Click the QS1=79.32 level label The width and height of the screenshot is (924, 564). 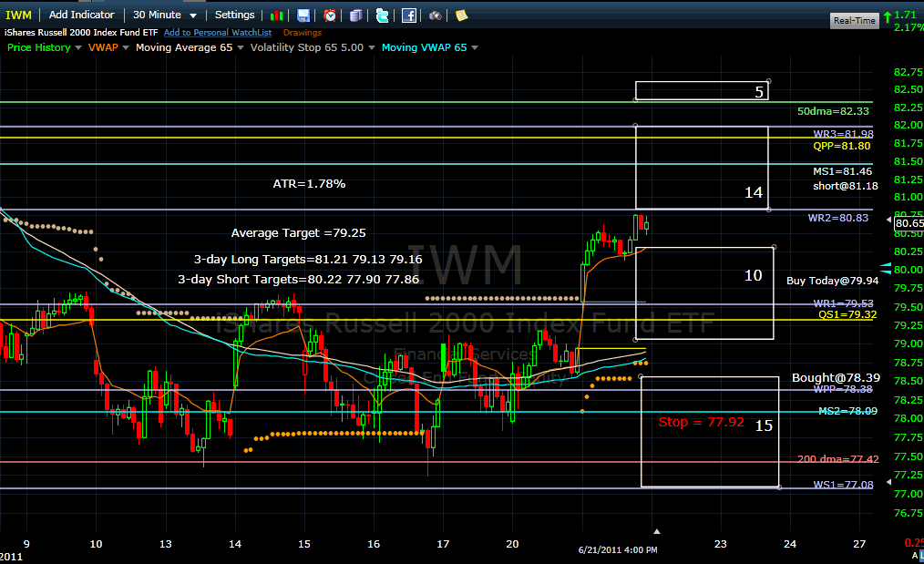847,314
